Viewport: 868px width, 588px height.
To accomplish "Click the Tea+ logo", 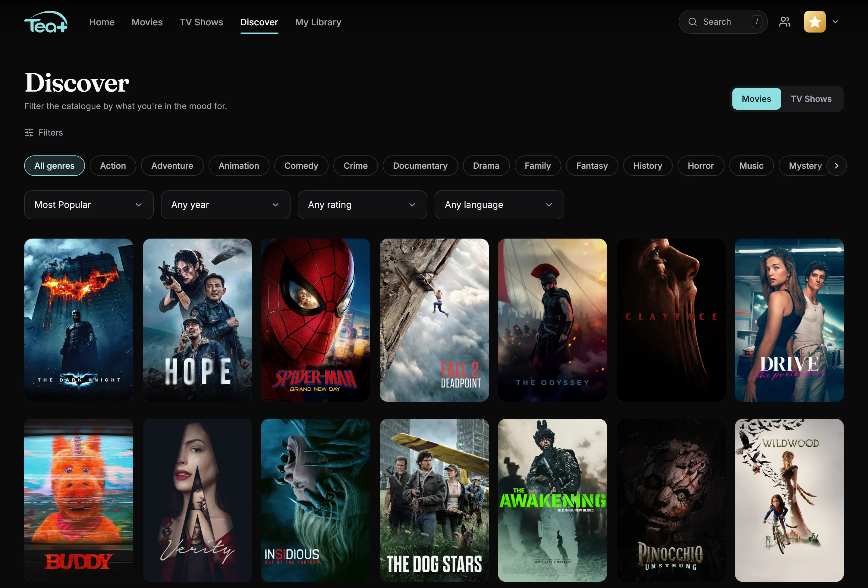I will point(46,22).
